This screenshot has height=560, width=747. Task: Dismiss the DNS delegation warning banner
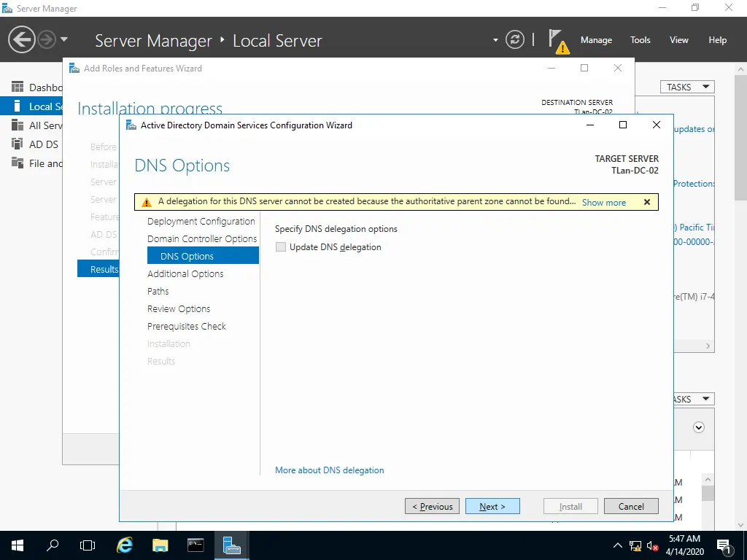646,202
